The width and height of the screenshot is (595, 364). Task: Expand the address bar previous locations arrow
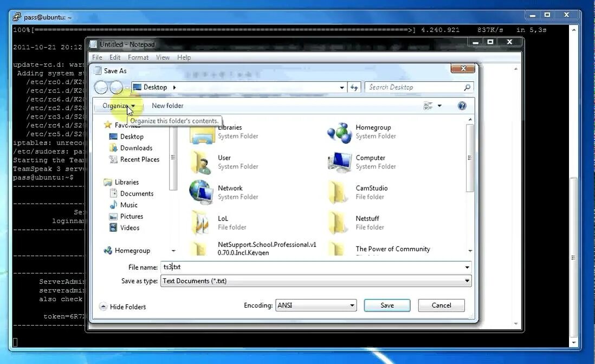point(342,87)
